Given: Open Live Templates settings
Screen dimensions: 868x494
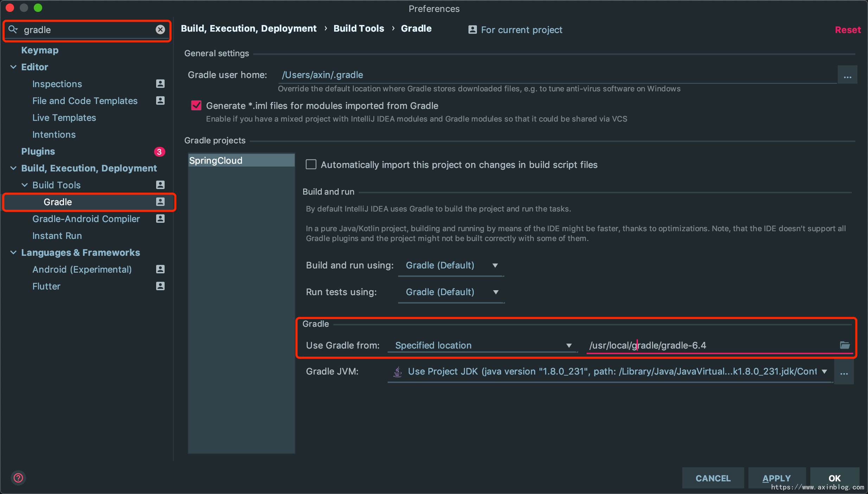Looking at the screenshot, I should [x=64, y=117].
